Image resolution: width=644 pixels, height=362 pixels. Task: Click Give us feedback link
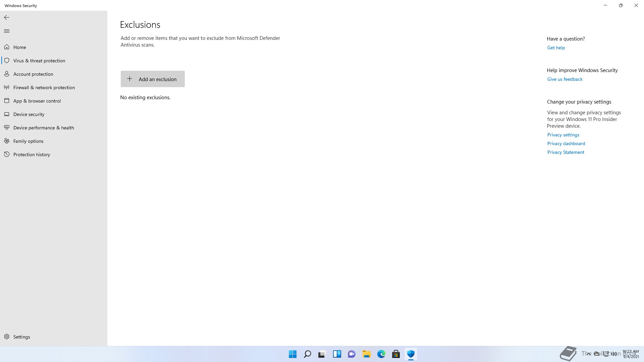coord(565,79)
